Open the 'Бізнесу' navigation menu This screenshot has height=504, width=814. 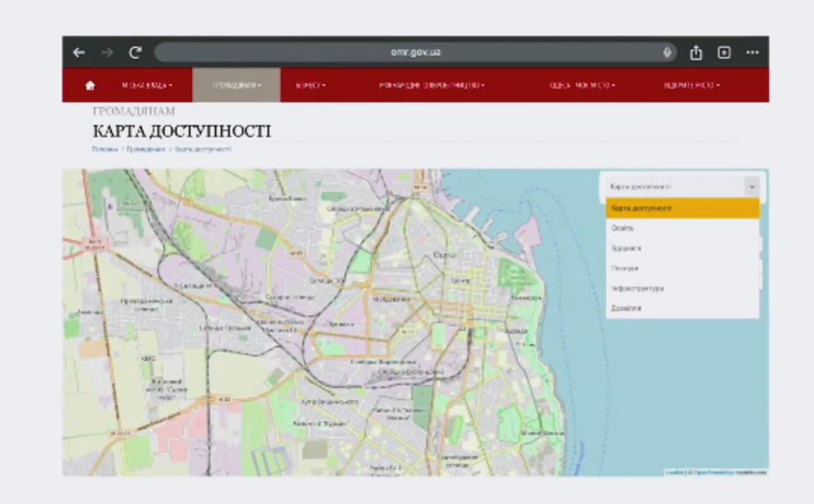[311, 85]
